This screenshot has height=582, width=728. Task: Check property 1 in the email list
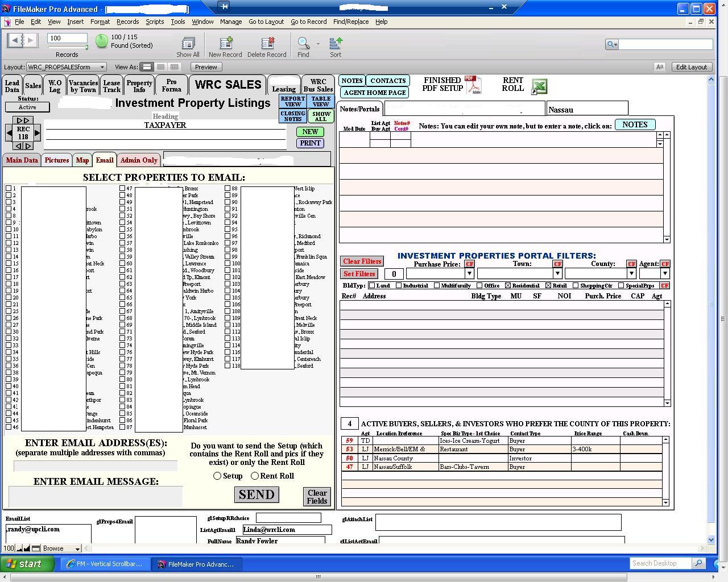[9, 188]
